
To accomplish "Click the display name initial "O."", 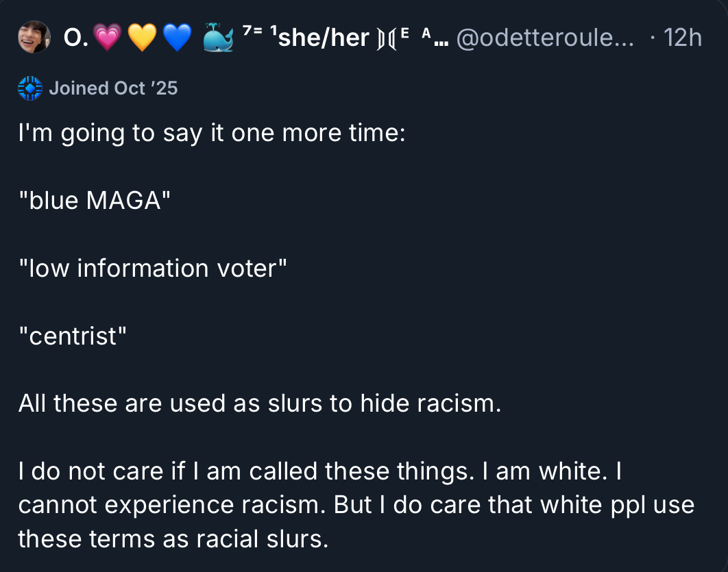I will (x=73, y=38).
